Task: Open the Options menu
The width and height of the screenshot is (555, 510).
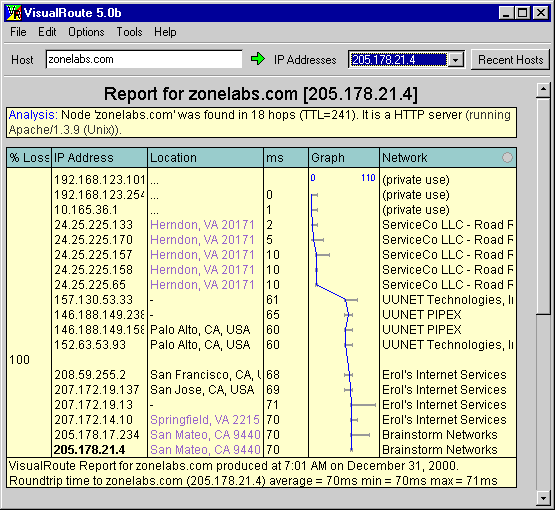Action: click(x=86, y=32)
